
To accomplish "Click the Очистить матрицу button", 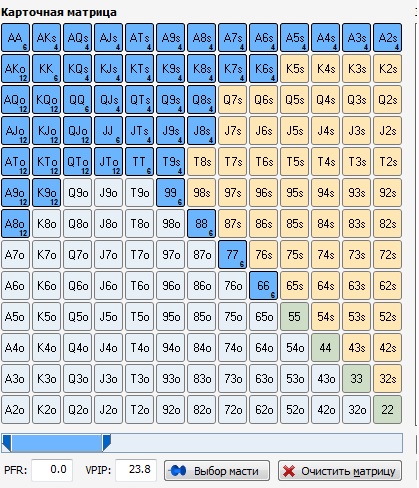I will tap(340, 471).
